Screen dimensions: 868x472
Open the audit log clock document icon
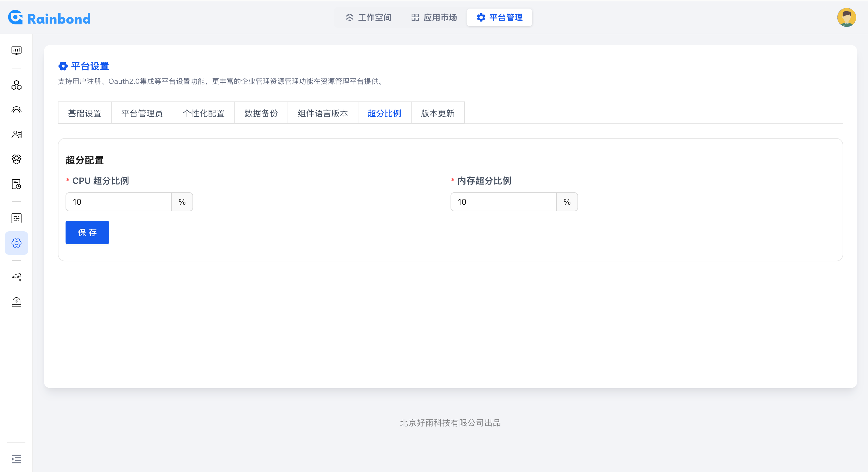point(16,184)
